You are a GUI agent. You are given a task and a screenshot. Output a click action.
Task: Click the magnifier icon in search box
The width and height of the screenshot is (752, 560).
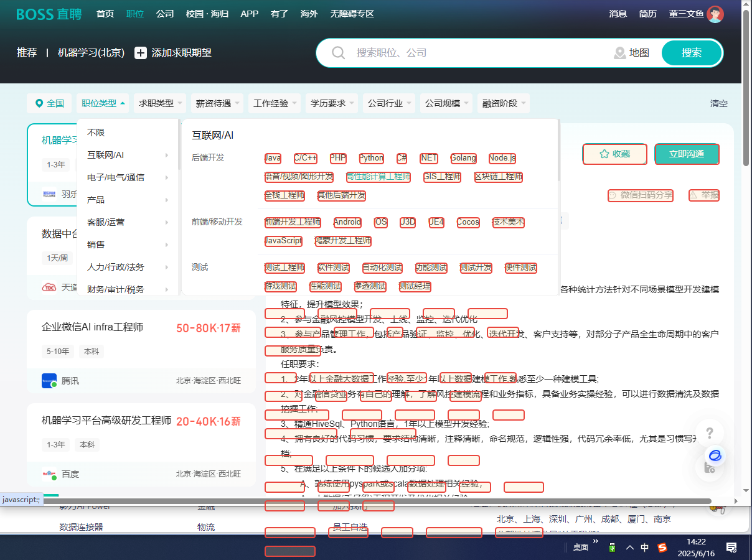[339, 53]
